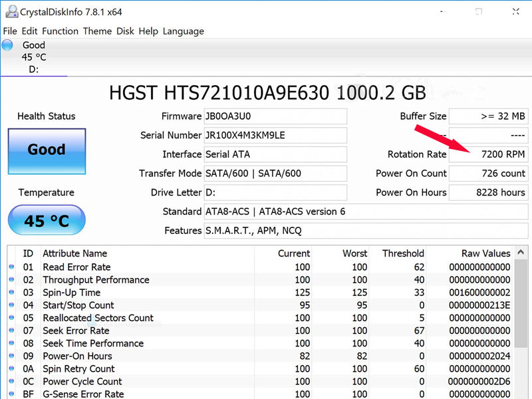Click the CrystalDiskInfo icon in the title bar
Screen dimensions: 532x399
pyautogui.click(x=11, y=11)
